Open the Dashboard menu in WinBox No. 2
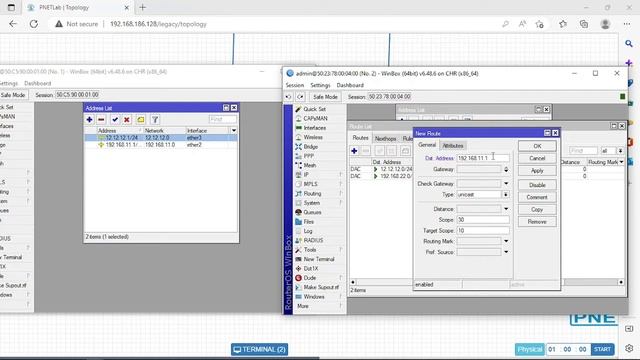The height and width of the screenshot is (360, 640). point(350,85)
